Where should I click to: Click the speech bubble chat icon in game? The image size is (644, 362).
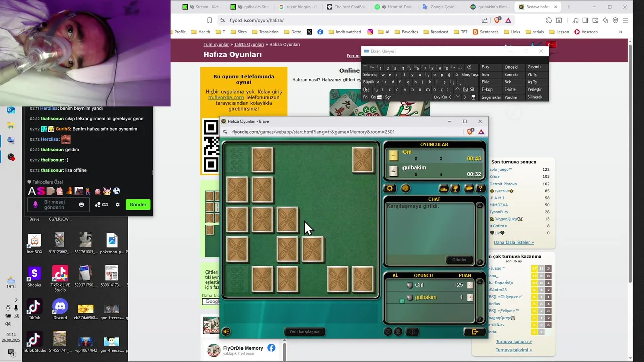pyautogui.click(x=469, y=189)
